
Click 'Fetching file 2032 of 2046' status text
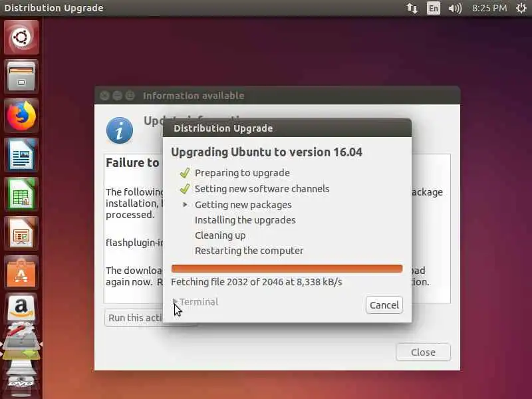point(257,282)
